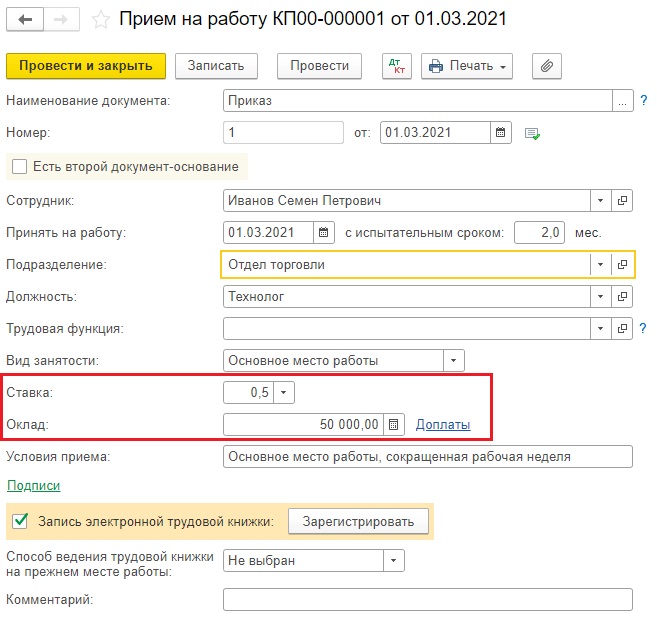Click Провести button
Viewport: 657px width, 641px height.
pos(319,66)
